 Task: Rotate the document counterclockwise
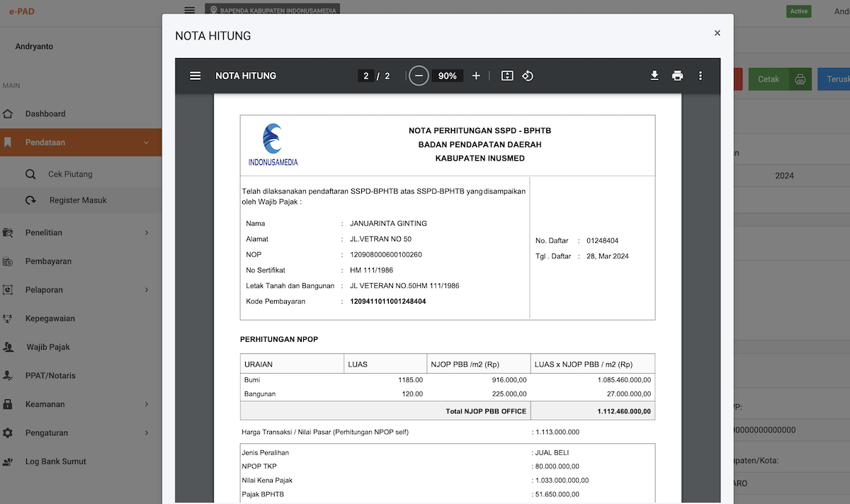(x=528, y=76)
